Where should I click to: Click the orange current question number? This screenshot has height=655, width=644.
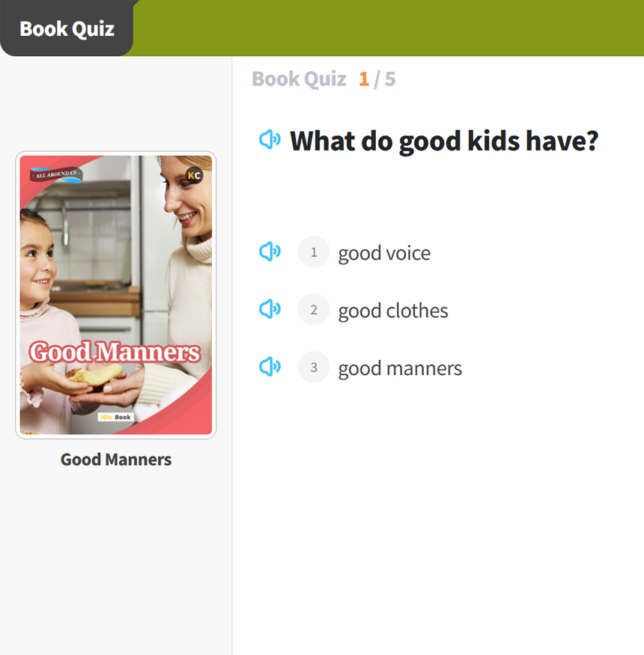point(364,79)
